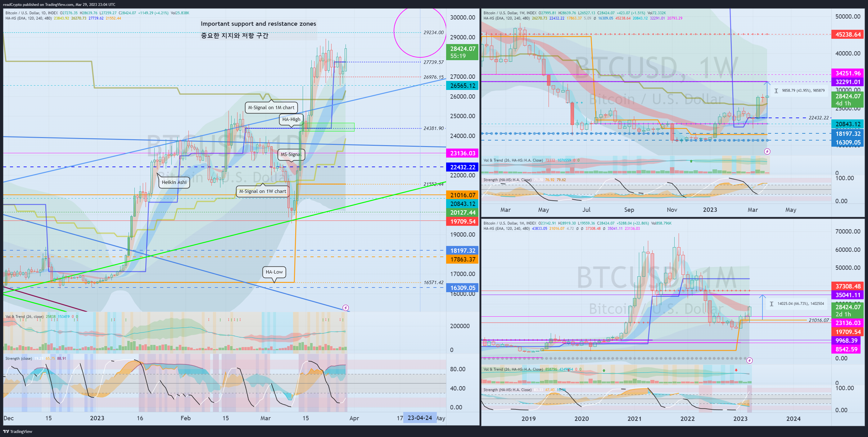
Task: Click the weekly 'Strength (HA-MS: H.A. Close)' legend
Action: point(507,180)
